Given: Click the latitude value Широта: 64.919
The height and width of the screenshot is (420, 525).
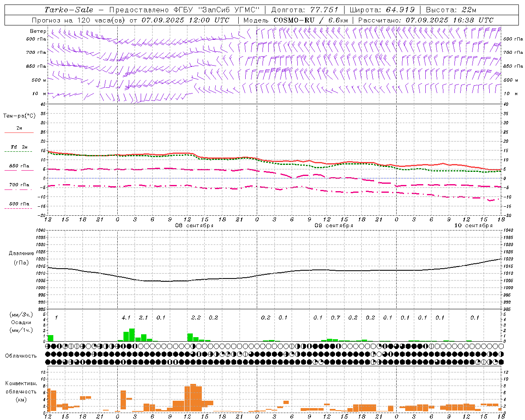Looking at the screenshot, I should (383, 10).
